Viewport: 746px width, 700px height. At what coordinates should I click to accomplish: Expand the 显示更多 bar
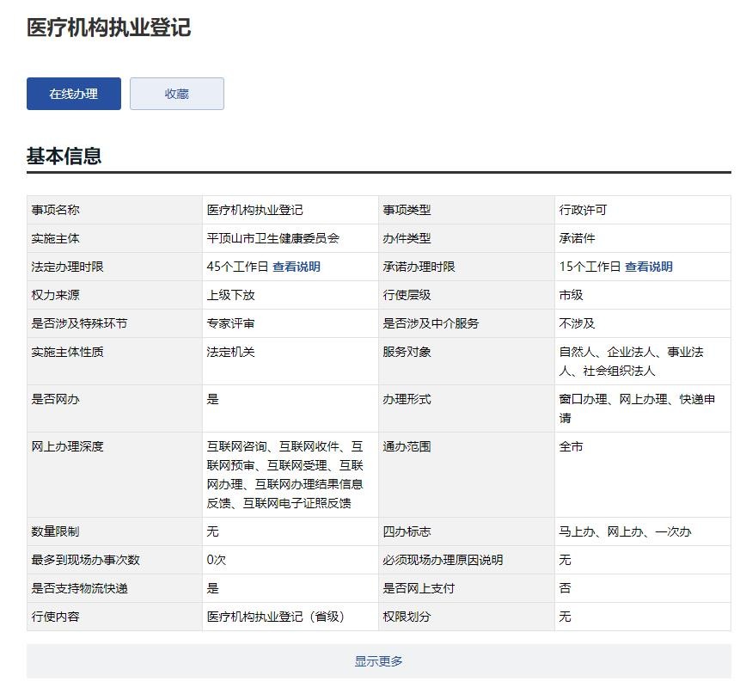pyautogui.click(x=378, y=661)
